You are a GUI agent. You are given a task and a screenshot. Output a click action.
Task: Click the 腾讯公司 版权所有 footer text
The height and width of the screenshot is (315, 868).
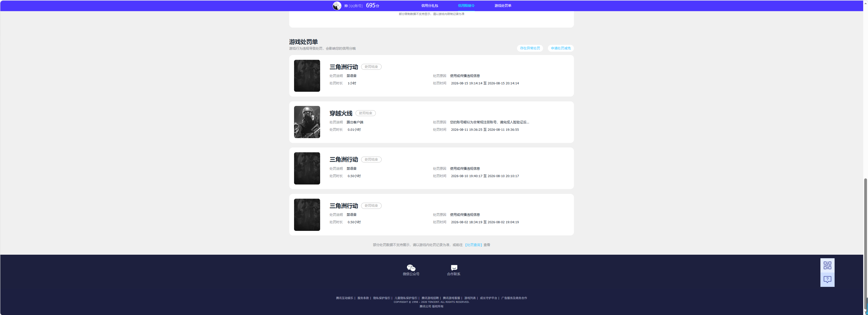pos(431,307)
